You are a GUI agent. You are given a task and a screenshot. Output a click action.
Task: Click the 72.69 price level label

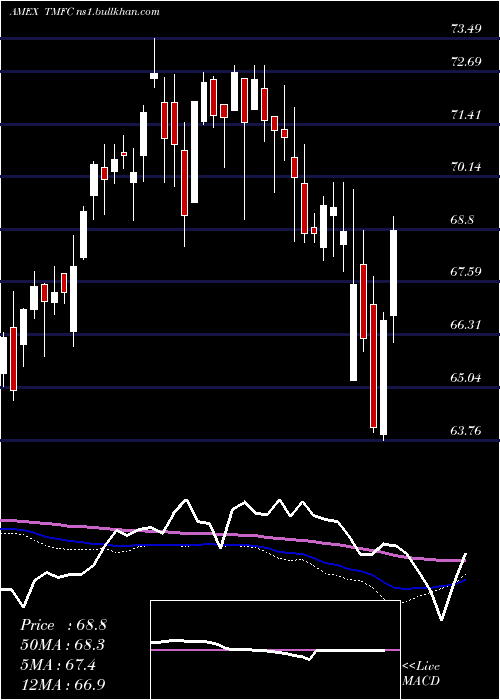[466, 62]
